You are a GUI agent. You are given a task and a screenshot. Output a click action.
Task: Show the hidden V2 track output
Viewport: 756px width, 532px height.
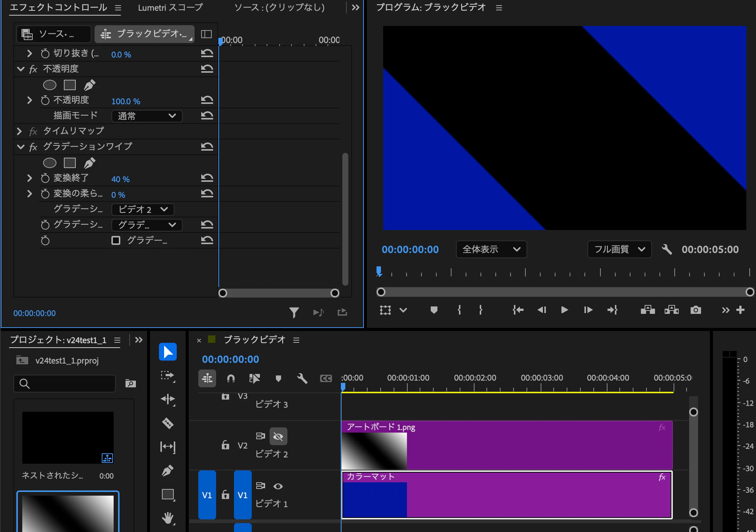(x=278, y=436)
